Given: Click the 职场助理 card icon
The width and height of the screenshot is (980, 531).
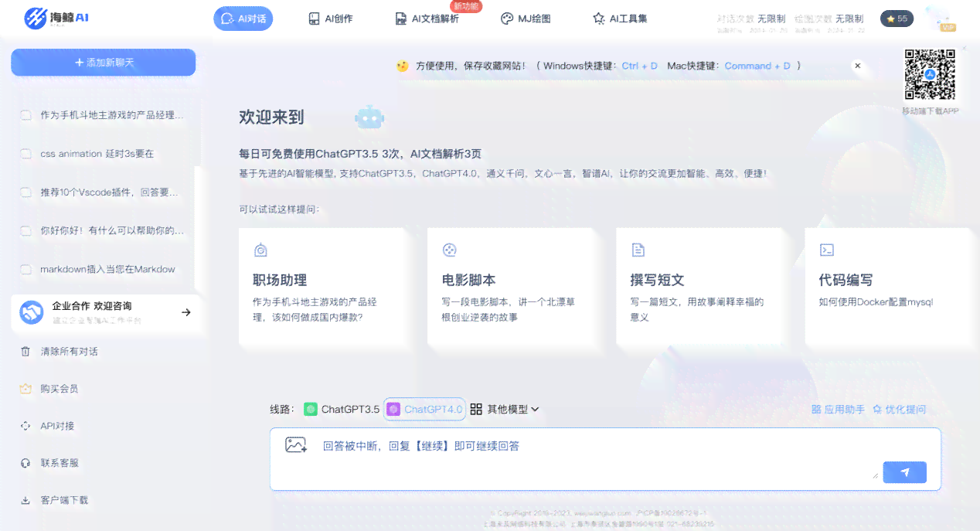Looking at the screenshot, I should (x=260, y=250).
